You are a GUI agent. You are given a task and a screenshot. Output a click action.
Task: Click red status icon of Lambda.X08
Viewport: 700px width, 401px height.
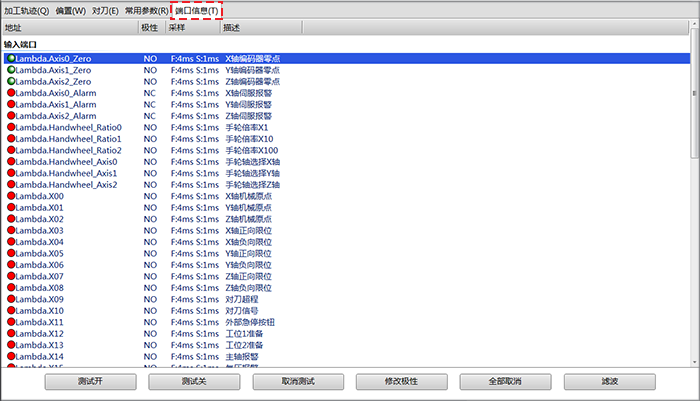tap(11, 288)
